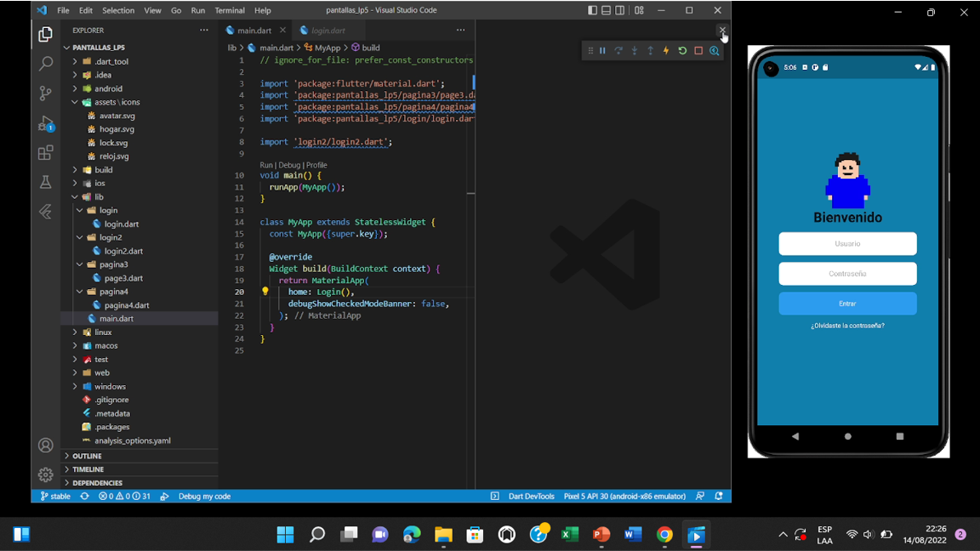Open the Testing flask view
Viewport: 980px width, 551px height.
coord(45,183)
